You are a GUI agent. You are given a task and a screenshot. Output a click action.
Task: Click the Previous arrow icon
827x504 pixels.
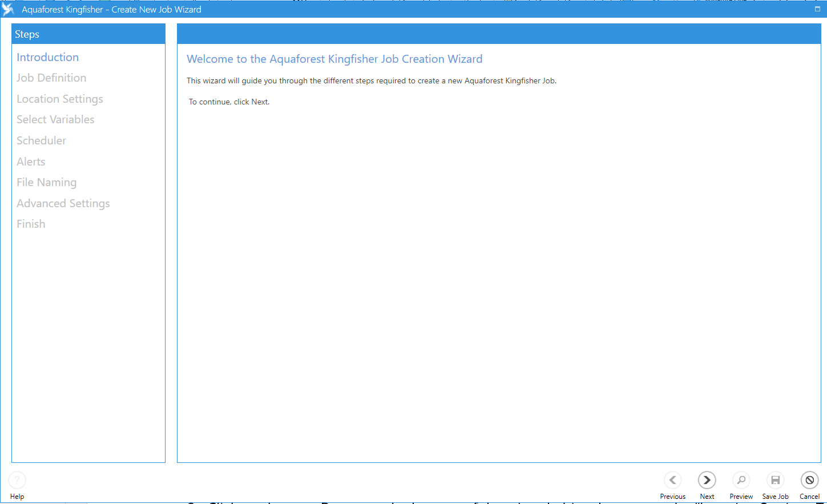click(x=672, y=480)
